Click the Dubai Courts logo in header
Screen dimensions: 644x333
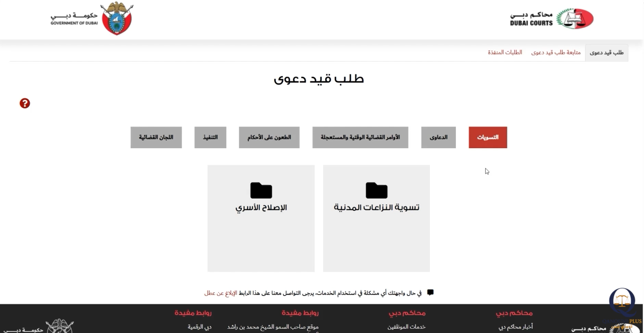click(x=552, y=19)
